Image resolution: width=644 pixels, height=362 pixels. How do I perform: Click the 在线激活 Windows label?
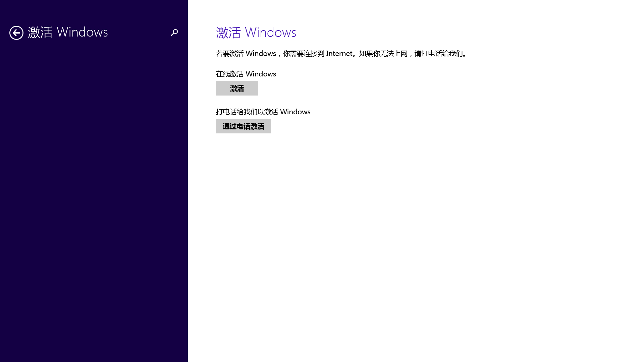coord(246,74)
